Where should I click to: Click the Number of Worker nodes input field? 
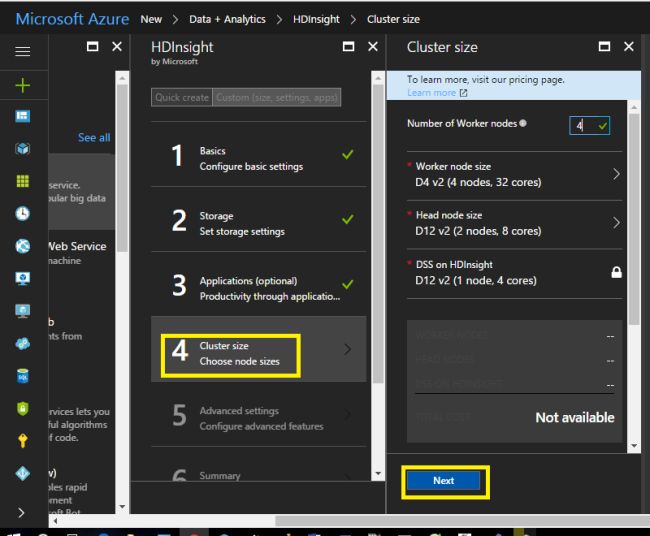tap(589, 125)
